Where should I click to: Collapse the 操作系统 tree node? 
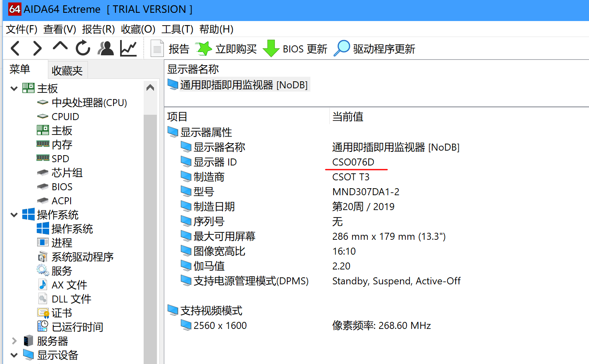[14, 215]
